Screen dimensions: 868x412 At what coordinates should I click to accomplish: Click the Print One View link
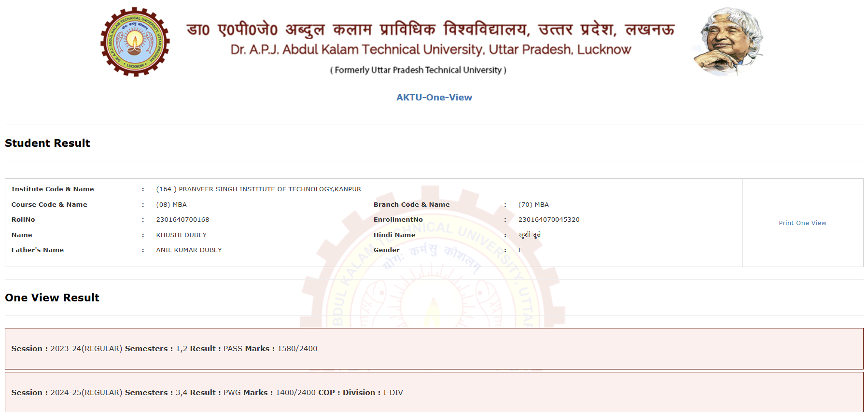(x=802, y=223)
